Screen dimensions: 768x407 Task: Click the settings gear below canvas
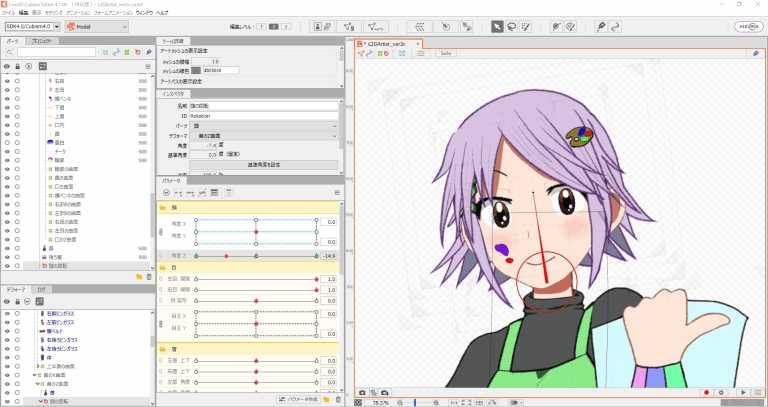click(x=721, y=392)
